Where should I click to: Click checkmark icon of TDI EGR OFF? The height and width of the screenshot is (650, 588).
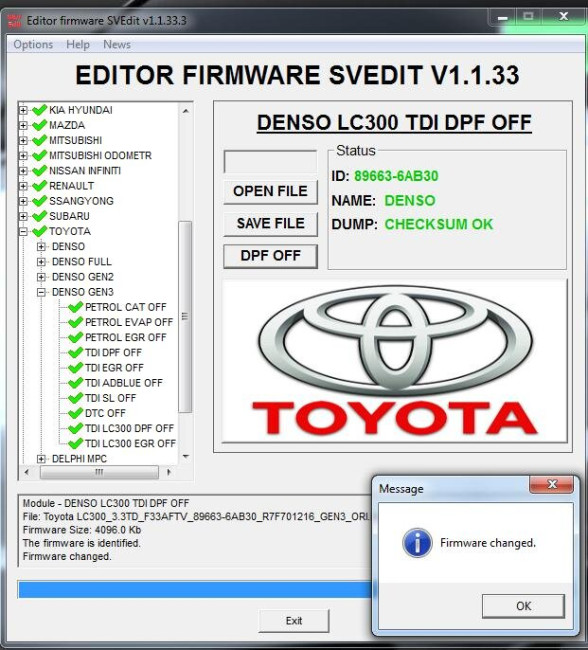point(75,367)
